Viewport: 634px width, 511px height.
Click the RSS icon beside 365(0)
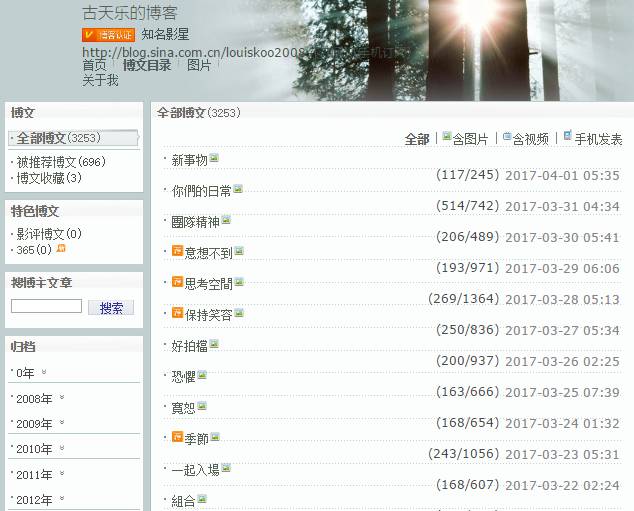point(61,248)
